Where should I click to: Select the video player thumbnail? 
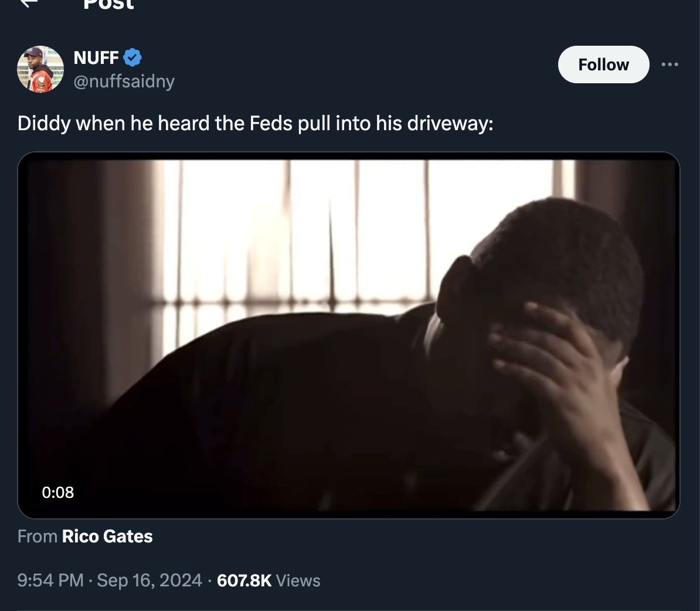tap(348, 335)
